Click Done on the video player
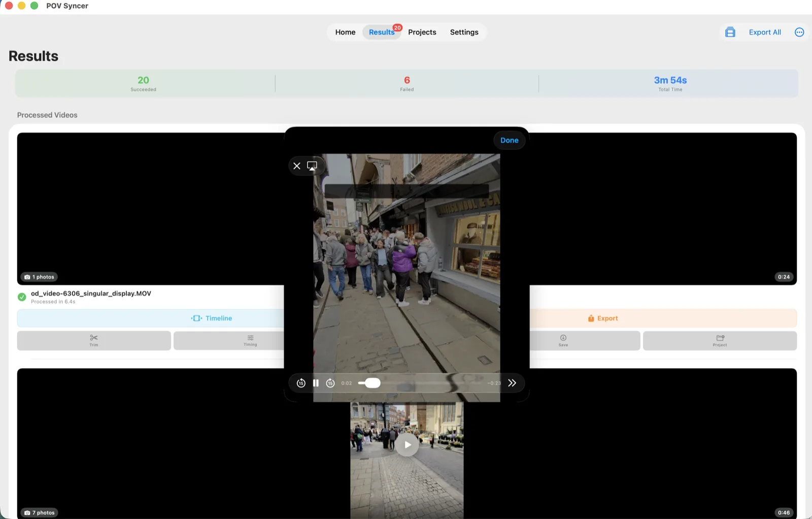812x519 pixels. click(510, 140)
